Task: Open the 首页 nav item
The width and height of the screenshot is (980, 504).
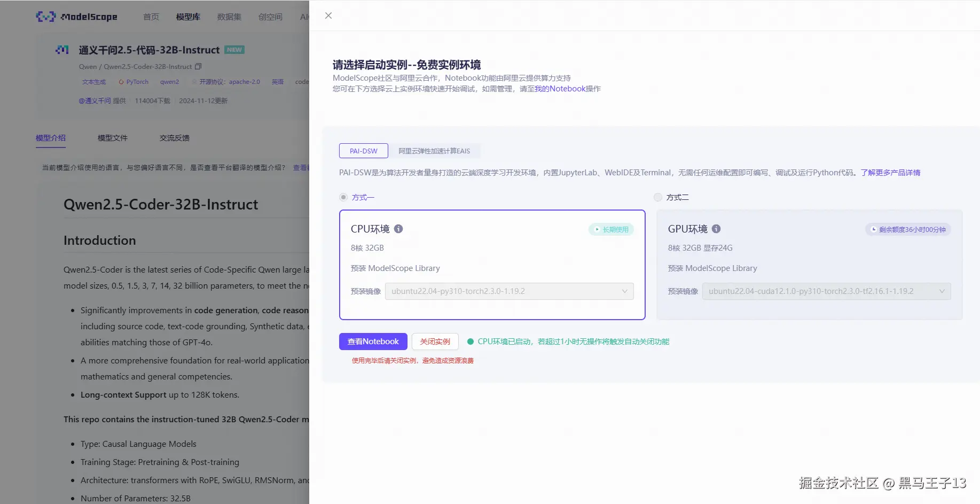Action: (x=151, y=17)
